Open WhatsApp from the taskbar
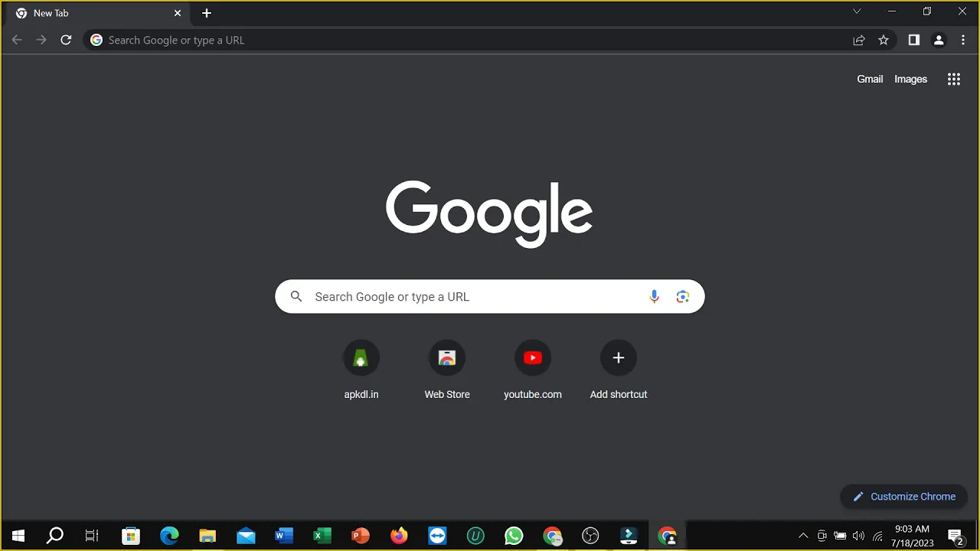Image resolution: width=980 pixels, height=551 pixels. pyautogui.click(x=514, y=536)
